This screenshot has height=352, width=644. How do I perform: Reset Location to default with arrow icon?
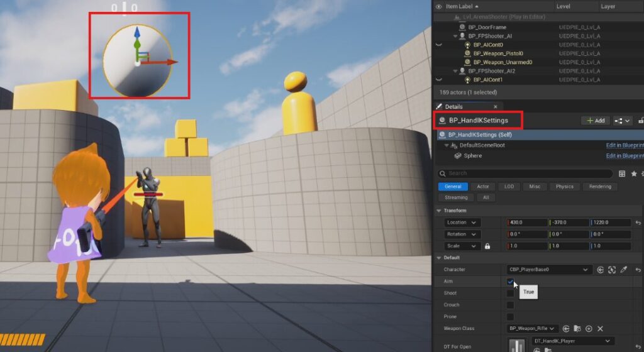tap(638, 223)
